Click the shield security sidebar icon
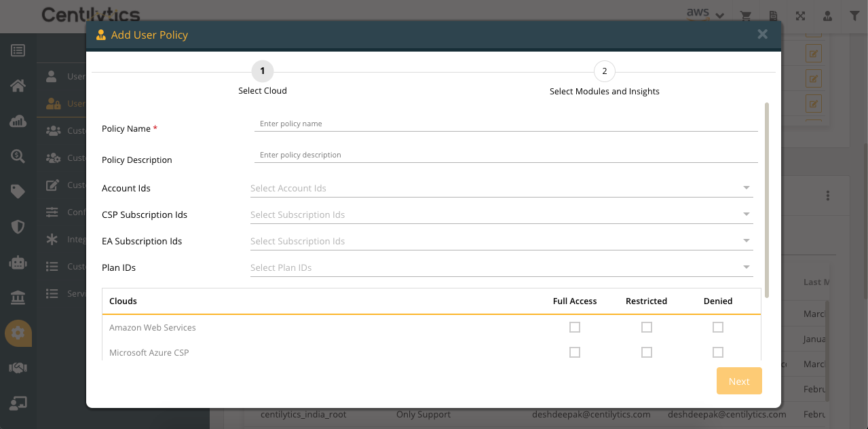Image resolution: width=868 pixels, height=429 pixels. pos(18,227)
